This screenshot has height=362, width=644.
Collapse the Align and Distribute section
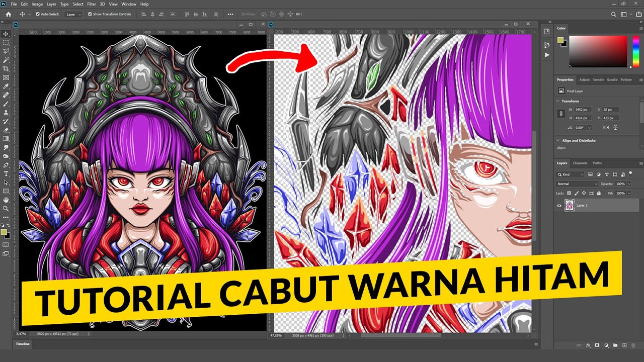click(x=558, y=141)
